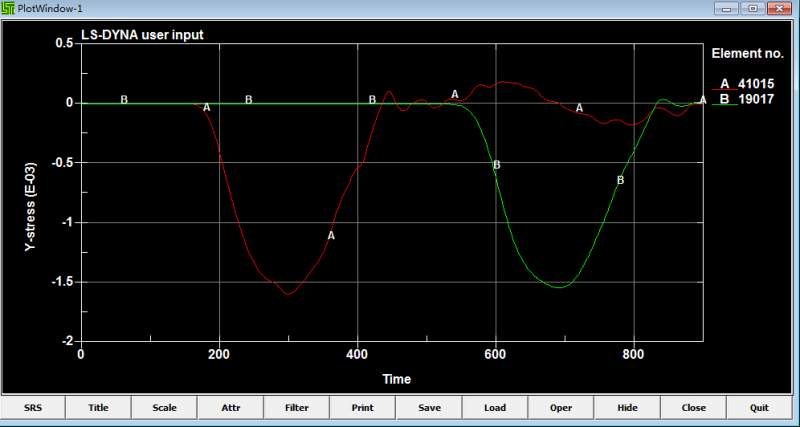Click the y-axis tick label -0.5

tap(63, 163)
